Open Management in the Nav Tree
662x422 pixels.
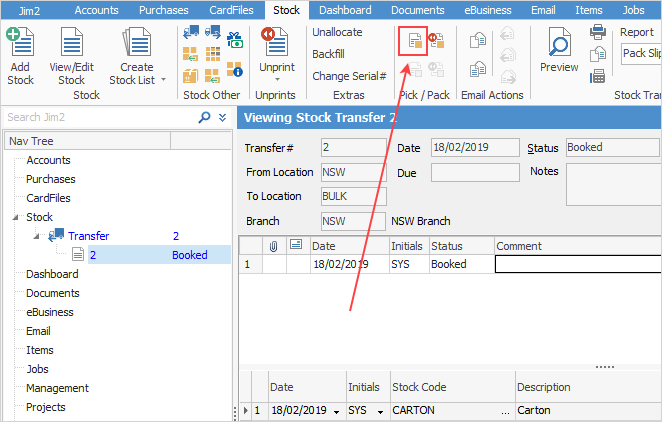(x=57, y=388)
